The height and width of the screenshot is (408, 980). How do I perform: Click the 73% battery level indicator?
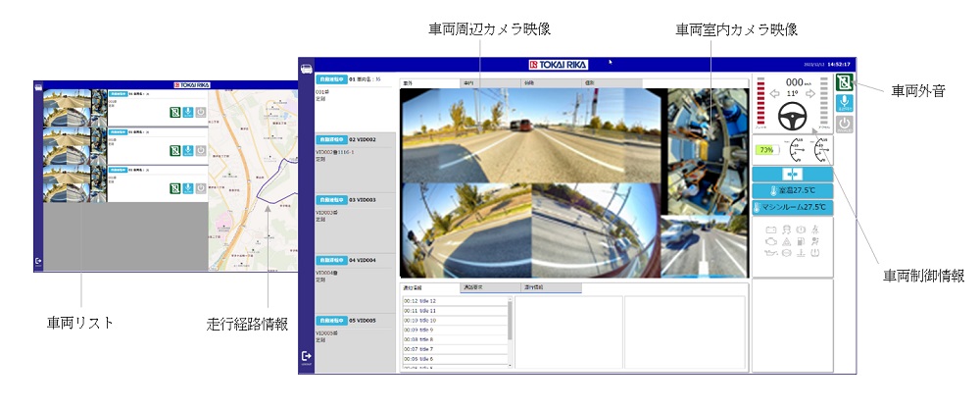[765, 150]
